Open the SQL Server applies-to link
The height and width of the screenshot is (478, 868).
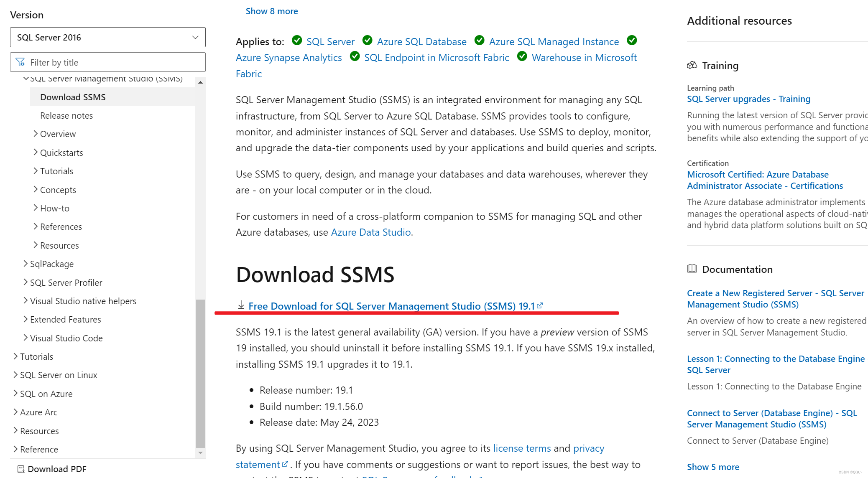tap(330, 42)
